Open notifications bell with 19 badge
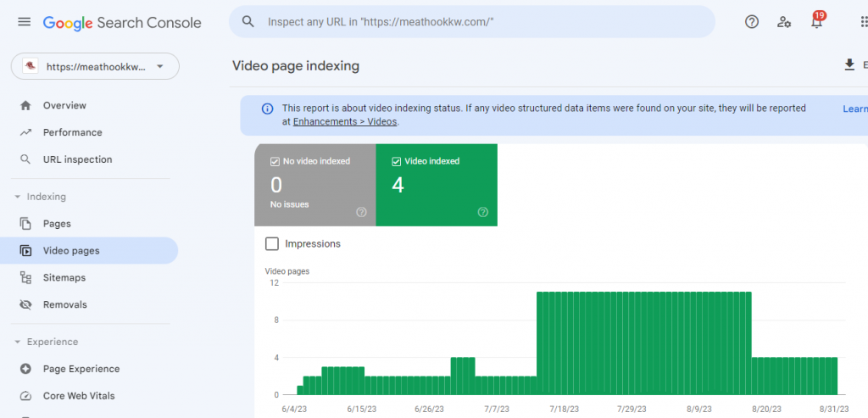This screenshot has width=868, height=418. [816, 21]
